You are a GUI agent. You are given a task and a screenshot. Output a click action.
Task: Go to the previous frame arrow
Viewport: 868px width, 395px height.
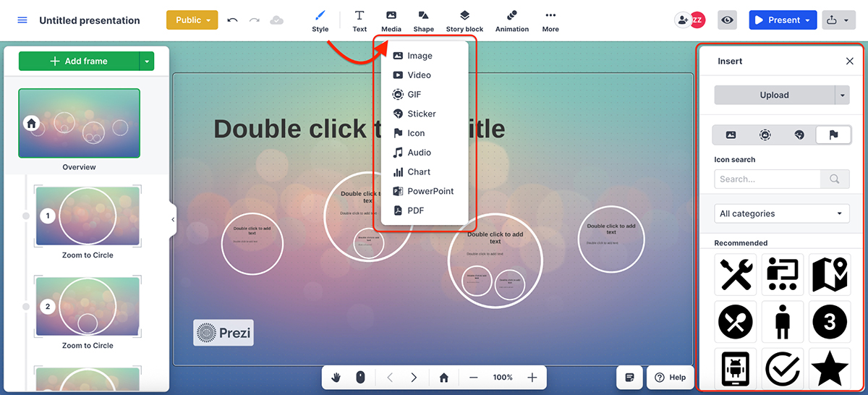point(390,377)
